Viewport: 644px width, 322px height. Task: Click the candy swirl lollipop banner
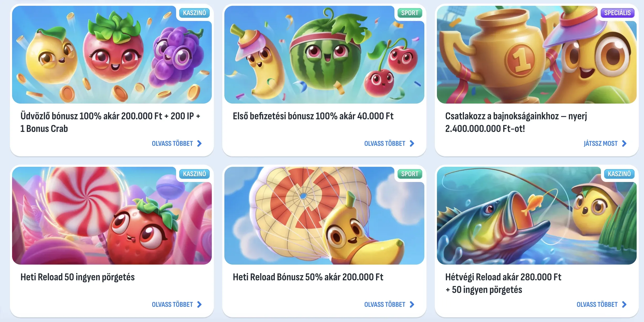tap(112, 216)
